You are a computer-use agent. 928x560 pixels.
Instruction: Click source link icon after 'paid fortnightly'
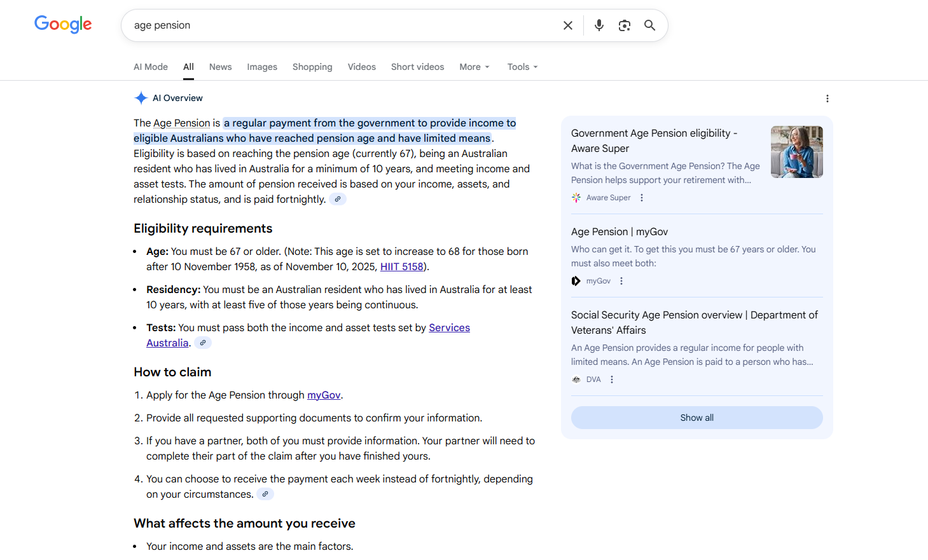click(338, 200)
